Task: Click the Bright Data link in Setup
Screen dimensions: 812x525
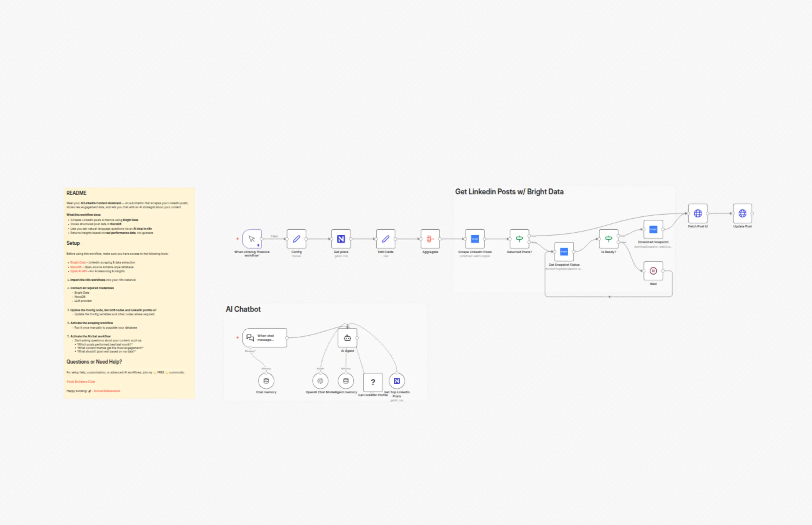Action: [78, 262]
